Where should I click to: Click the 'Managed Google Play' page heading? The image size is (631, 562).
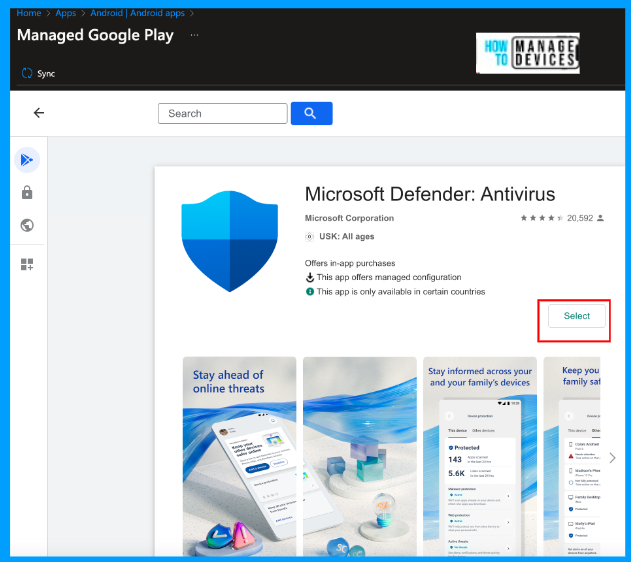tap(95, 35)
